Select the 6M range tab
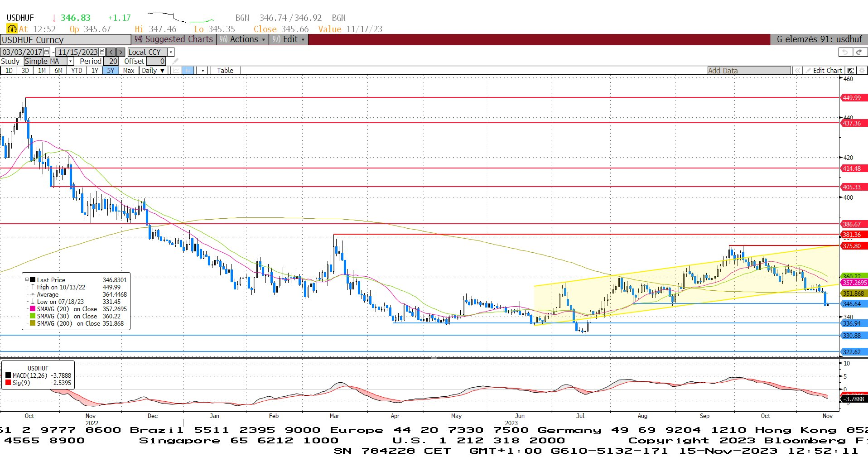The image size is (868, 476). tap(58, 71)
